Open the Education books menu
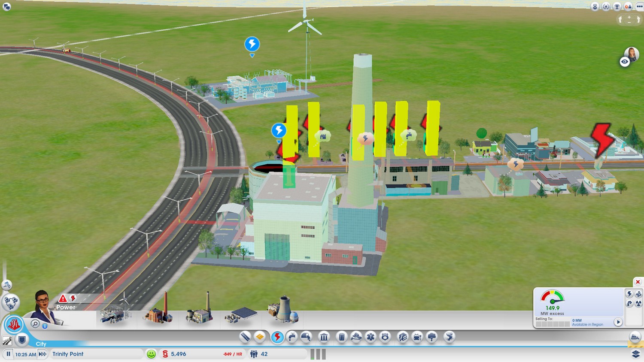 [403, 337]
